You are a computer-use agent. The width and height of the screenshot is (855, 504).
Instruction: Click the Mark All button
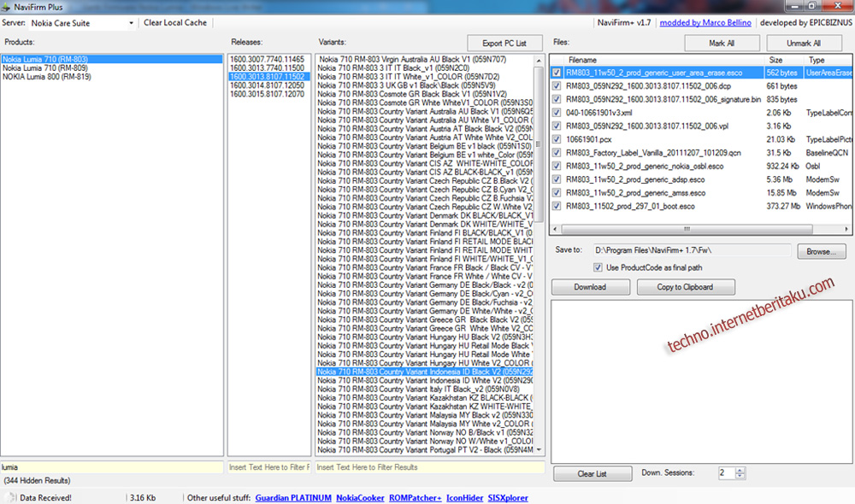click(722, 43)
